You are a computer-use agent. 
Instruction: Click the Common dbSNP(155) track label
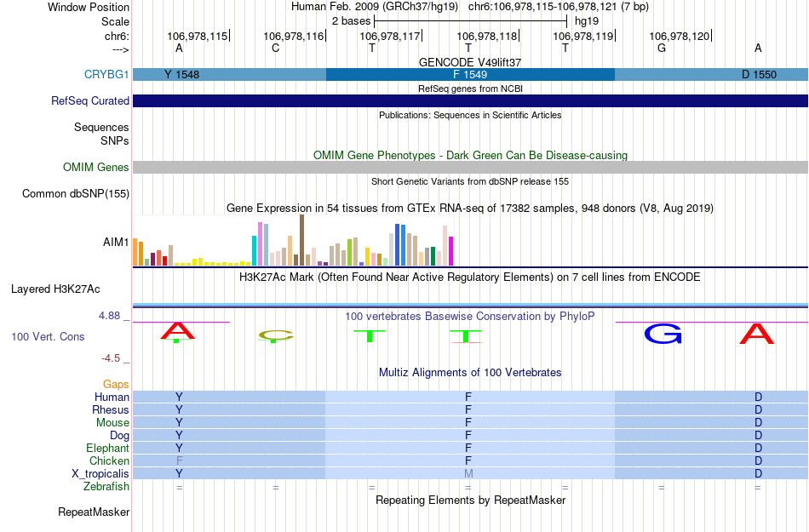click(x=76, y=193)
